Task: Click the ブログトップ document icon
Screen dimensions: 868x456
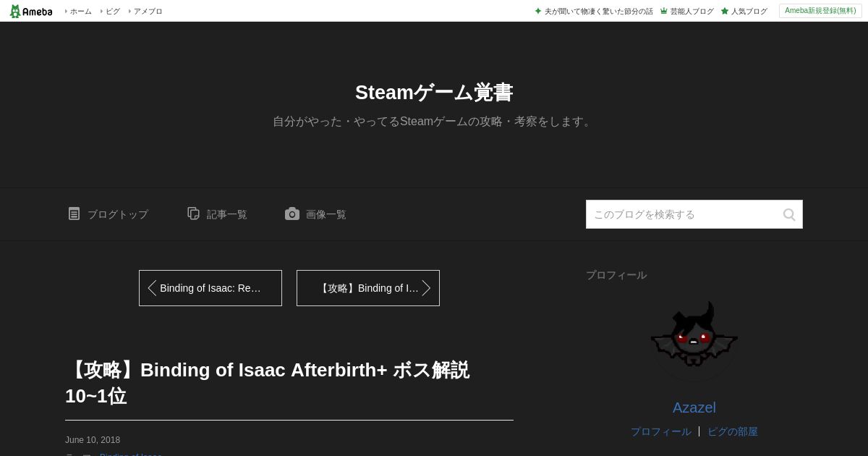Action: pos(74,214)
